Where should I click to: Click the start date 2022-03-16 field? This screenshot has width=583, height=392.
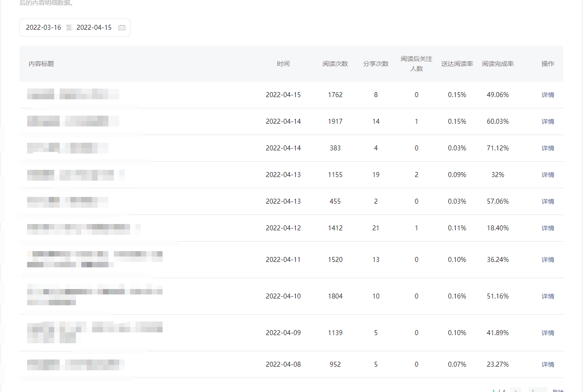(x=43, y=28)
